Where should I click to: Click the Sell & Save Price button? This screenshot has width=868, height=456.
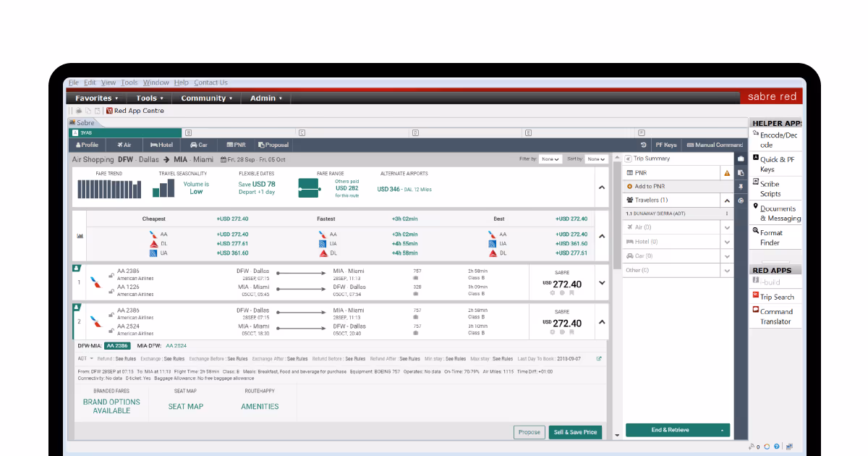575,432
